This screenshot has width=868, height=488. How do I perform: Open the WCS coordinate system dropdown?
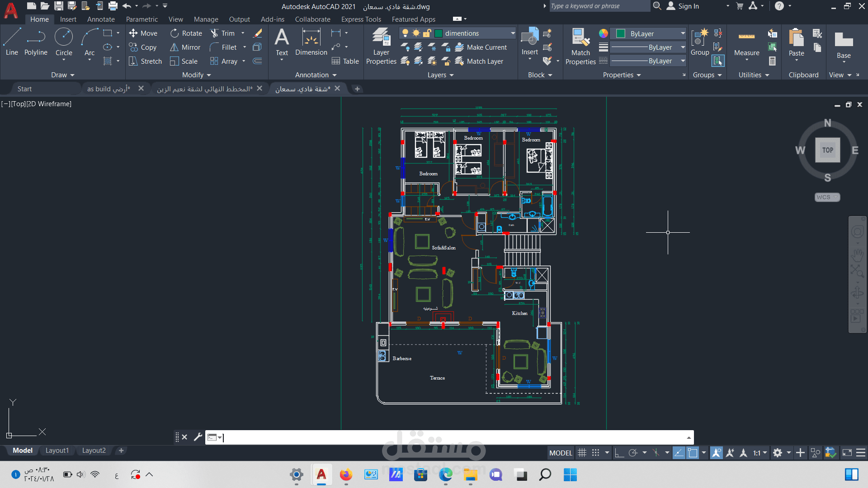pos(827,197)
